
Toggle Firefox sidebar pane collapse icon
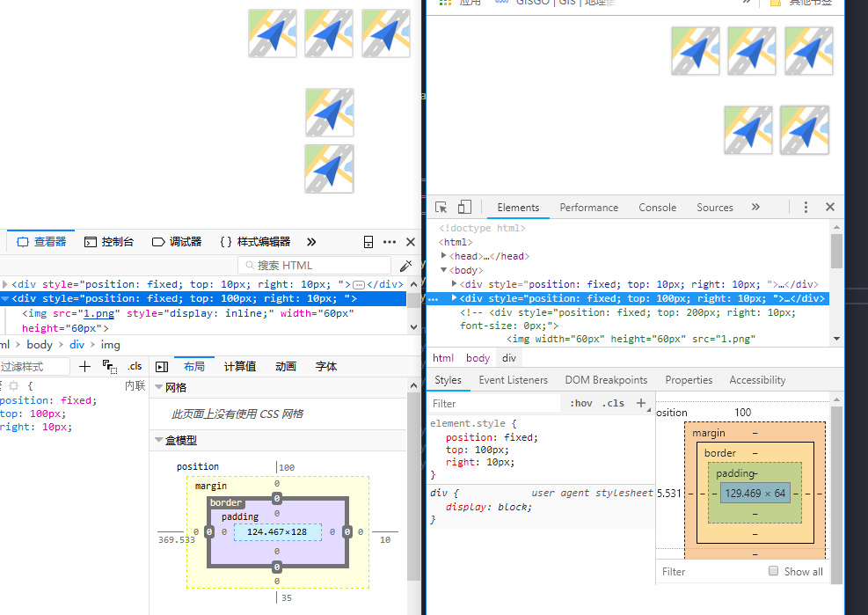(162, 367)
